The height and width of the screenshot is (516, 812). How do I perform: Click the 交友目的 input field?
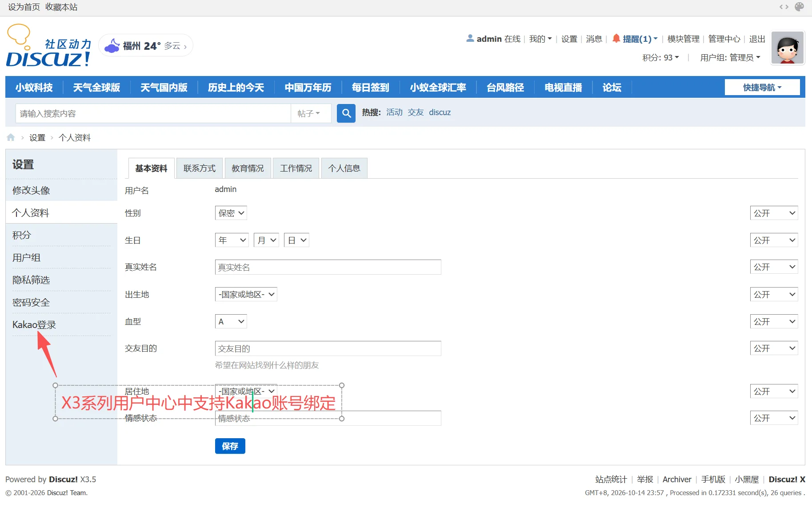tap(328, 348)
